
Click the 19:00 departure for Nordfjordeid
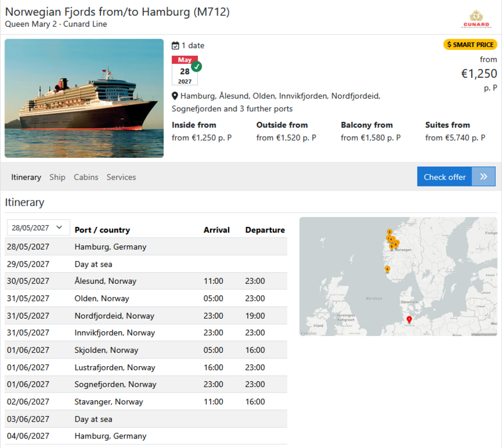point(255,316)
